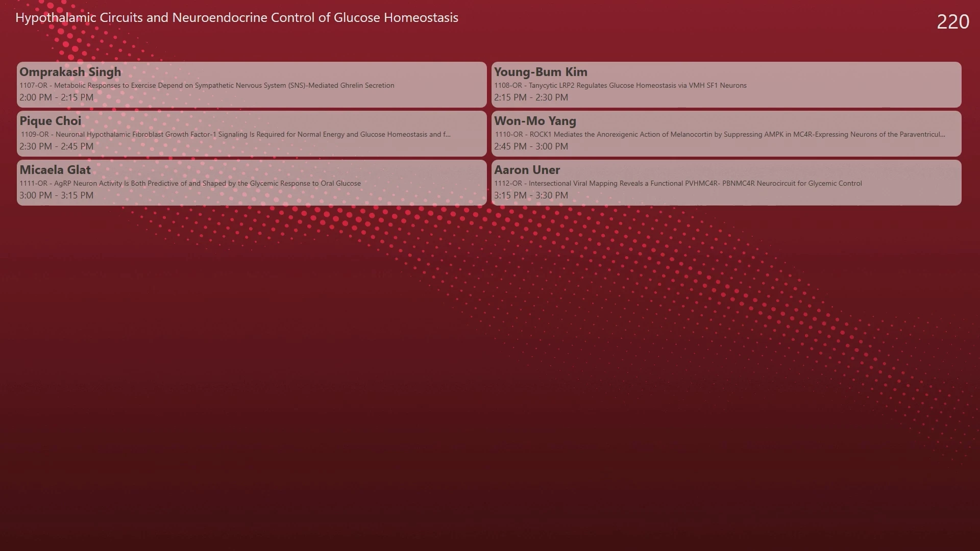Image resolution: width=980 pixels, height=551 pixels.
Task: Click the 2:45 PM - 3:00 PM time slot
Action: point(531,146)
